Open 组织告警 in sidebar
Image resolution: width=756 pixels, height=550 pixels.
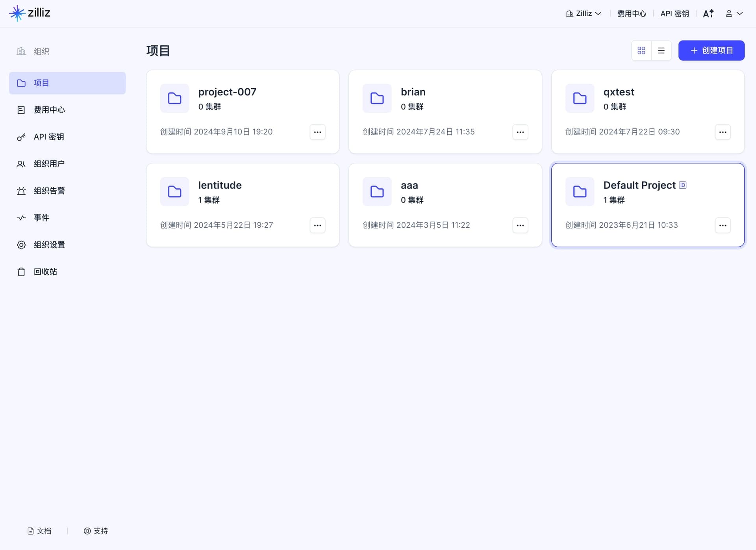67,191
